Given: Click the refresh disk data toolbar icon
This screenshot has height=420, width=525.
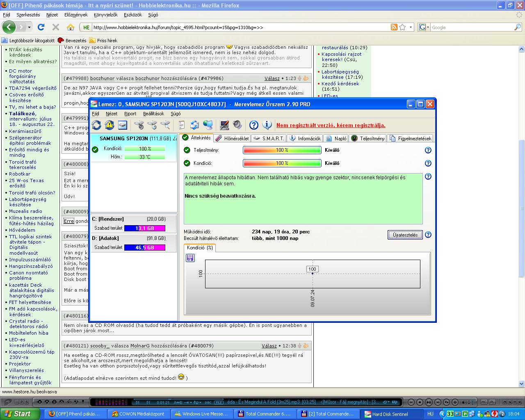Looking at the screenshot, I should [x=96, y=125].
